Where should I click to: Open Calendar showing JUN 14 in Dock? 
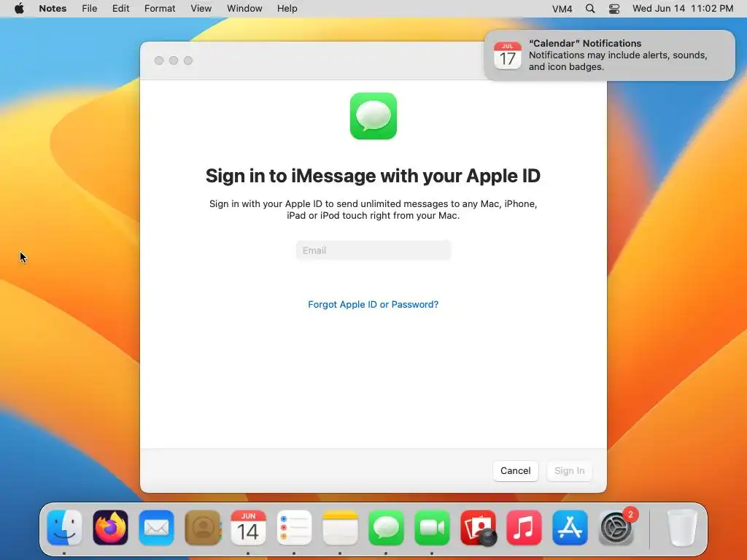(248, 528)
